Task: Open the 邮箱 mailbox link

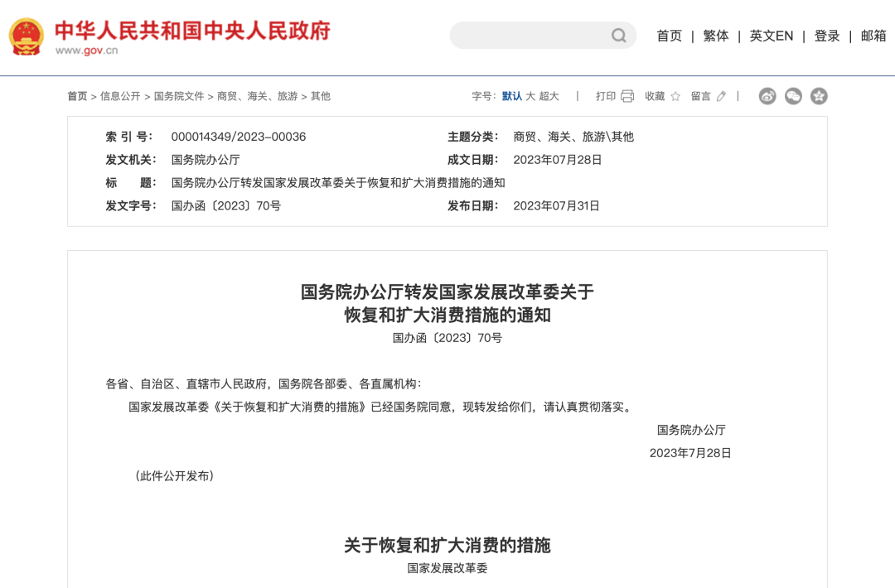Action: 873,36
